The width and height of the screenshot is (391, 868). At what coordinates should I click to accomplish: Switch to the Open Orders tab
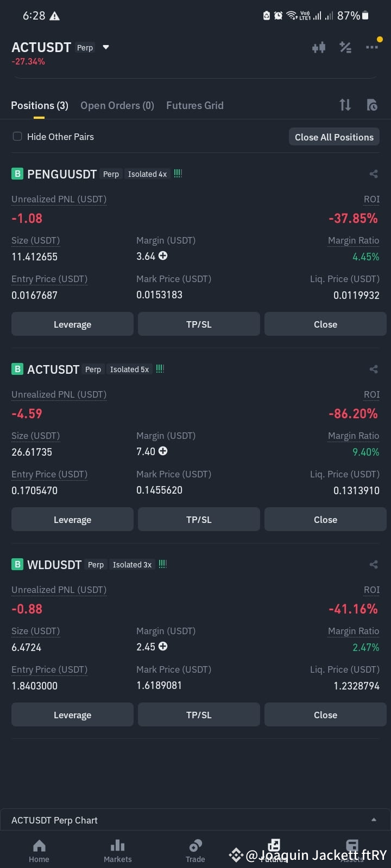pyautogui.click(x=117, y=105)
